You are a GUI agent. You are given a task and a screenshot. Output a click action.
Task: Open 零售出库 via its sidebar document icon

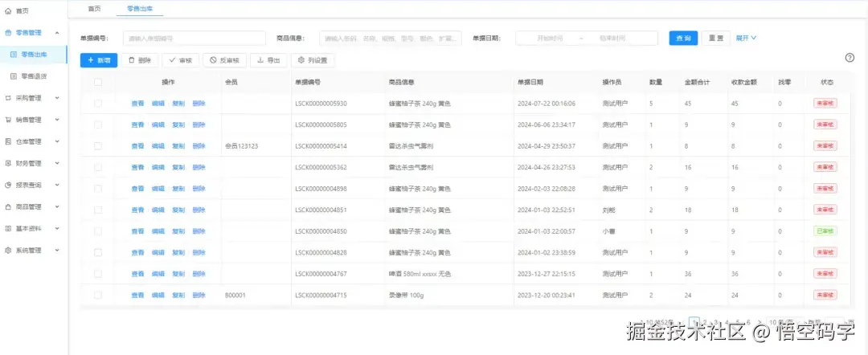click(14, 54)
